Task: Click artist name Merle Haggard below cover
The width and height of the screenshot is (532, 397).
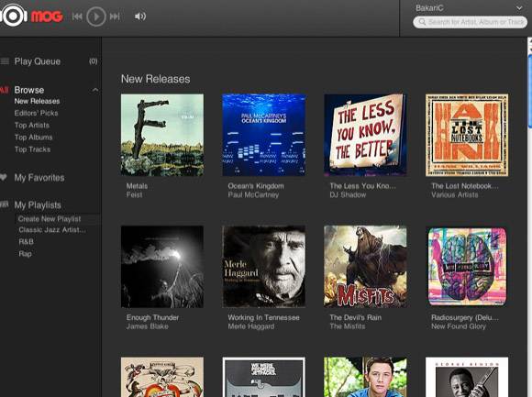Action: point(251,326)
